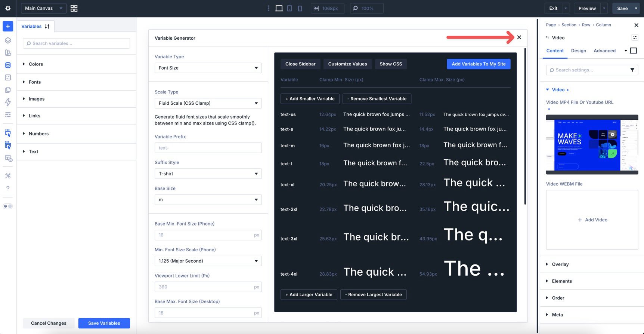Click - Remove Largest Variable

point(374,295)
